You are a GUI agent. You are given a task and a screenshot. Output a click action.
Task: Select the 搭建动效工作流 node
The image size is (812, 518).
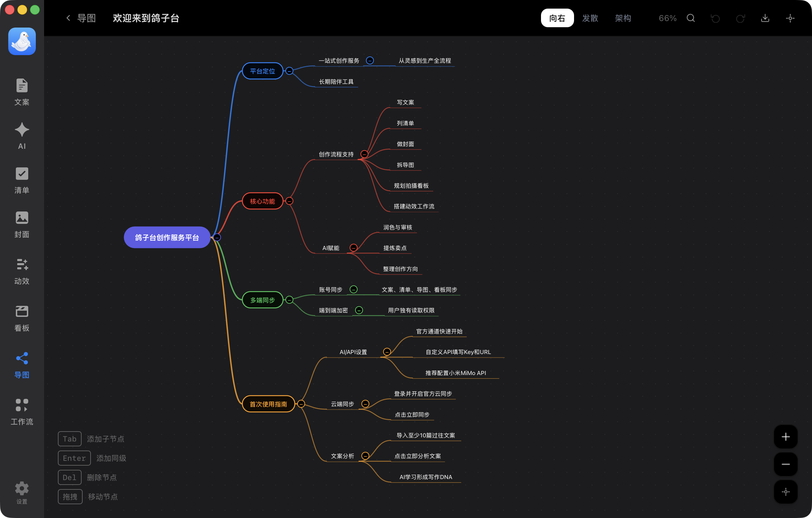tap(414, 206)
